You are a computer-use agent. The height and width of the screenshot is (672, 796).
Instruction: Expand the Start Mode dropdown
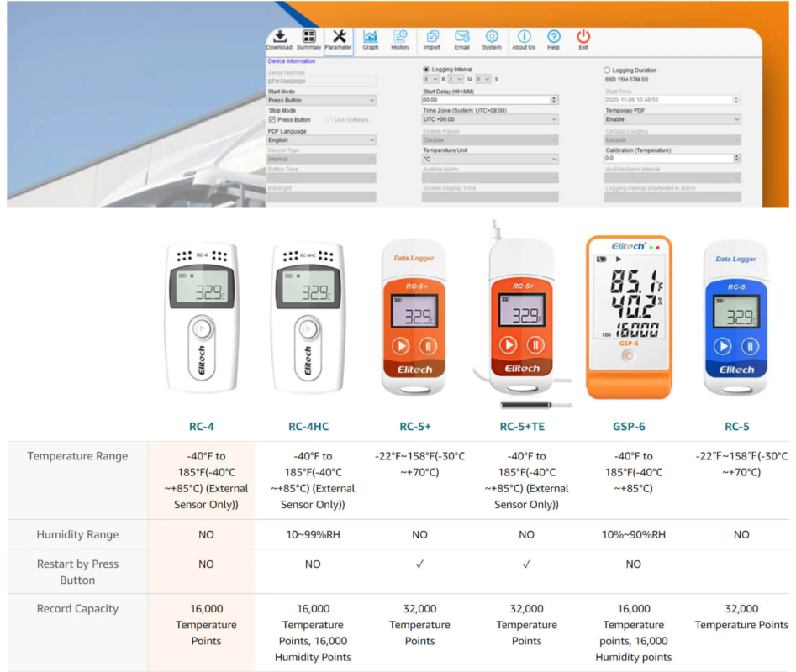coord(321,101)
